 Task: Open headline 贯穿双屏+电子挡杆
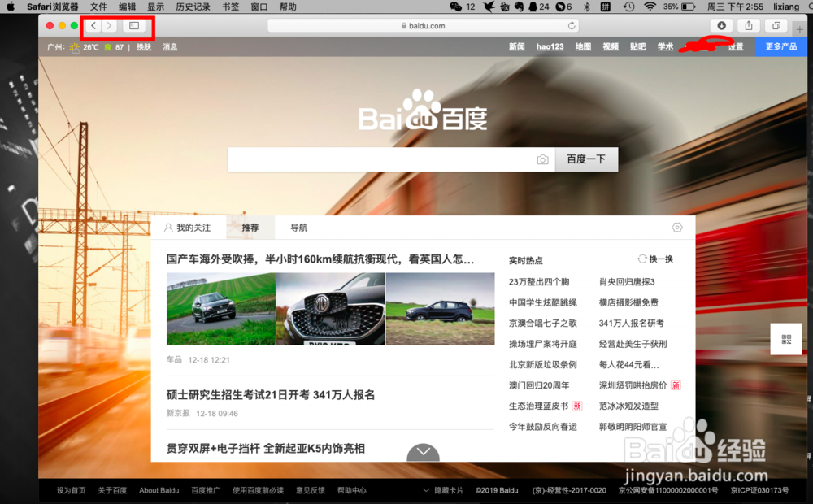pos(266,449)
